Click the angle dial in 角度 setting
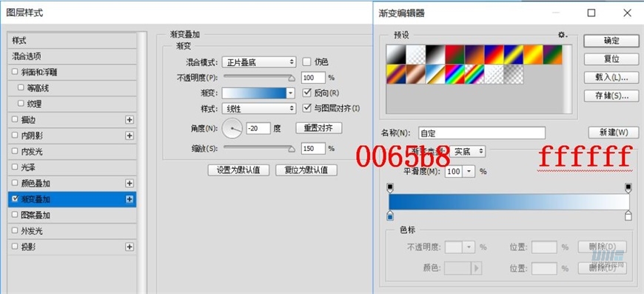The image size is (644, 294). click(x=232, y=128)
